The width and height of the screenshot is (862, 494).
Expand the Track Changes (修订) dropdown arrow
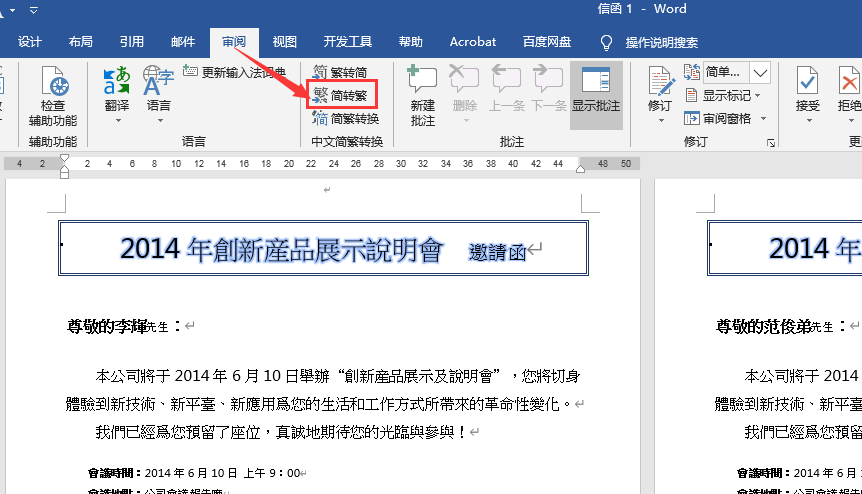click(x=661, y=120)
